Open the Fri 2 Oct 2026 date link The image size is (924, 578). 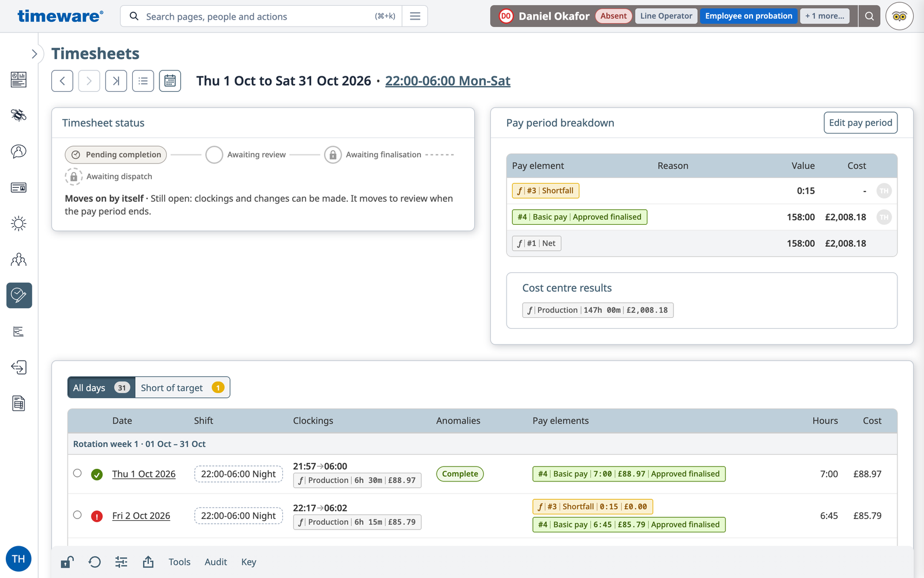coord(141,516)
